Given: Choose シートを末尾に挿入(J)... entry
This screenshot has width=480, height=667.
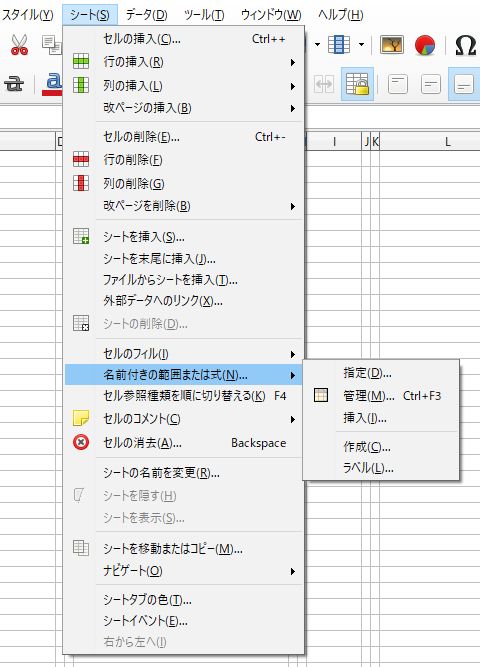Looking at the screenshot, I should coord(183,259).
